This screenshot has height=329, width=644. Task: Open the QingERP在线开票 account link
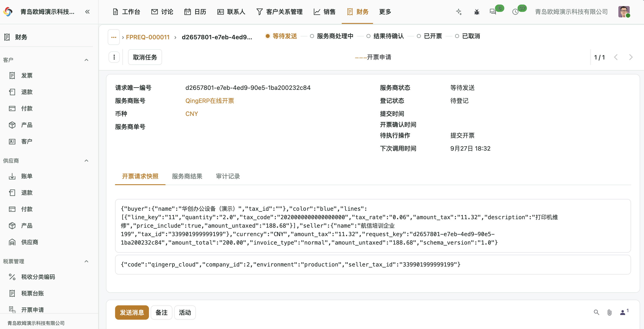210,101
